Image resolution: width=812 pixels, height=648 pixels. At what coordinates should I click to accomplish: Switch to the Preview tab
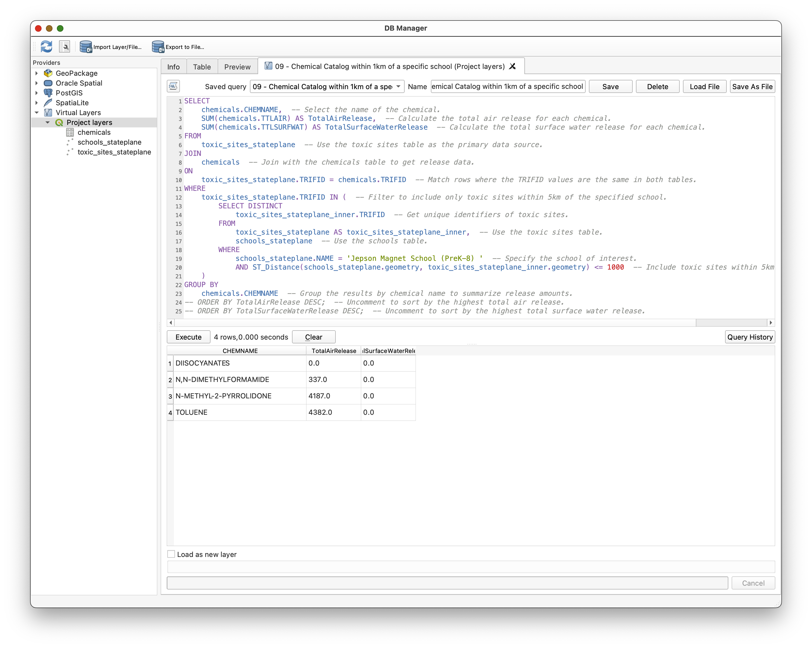[237, 67]
